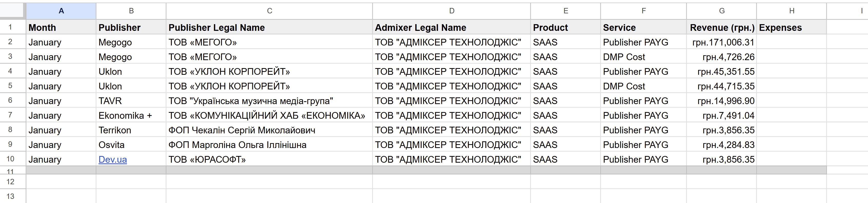Select column G header

[722, 11]
